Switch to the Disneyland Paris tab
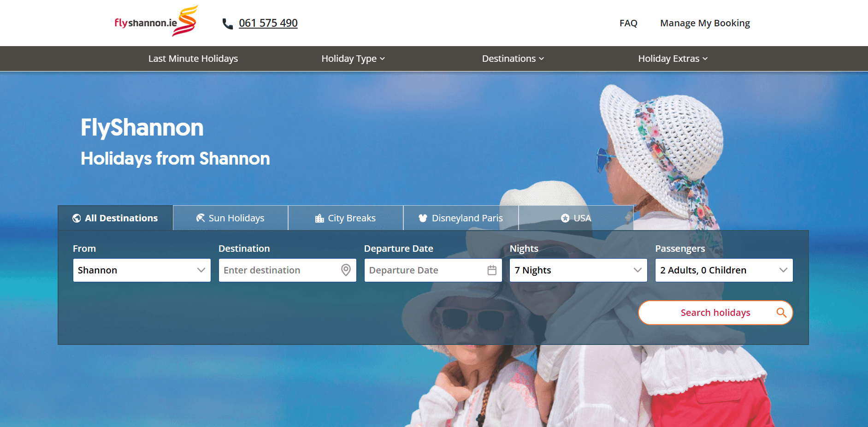 click(x=461, y=218)
